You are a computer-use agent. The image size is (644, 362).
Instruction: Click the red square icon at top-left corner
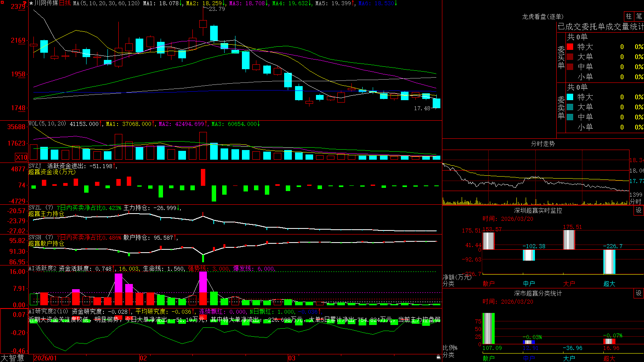click(x=2, y=2)
